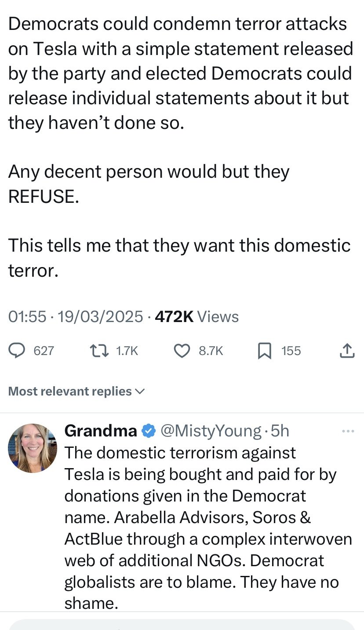The image size is (364, 630).
Task: Tap the 8.7K likes count
Action: click(211, 351)
